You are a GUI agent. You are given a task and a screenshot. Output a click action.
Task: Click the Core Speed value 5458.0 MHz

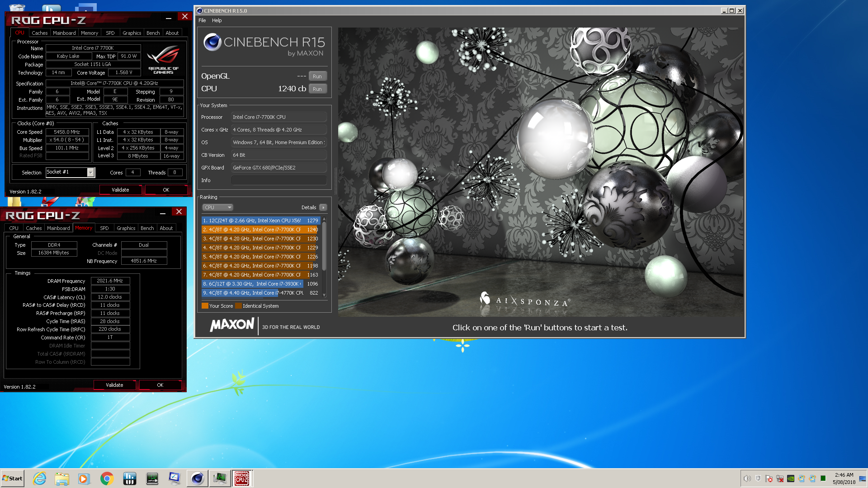tap(67, 132)
